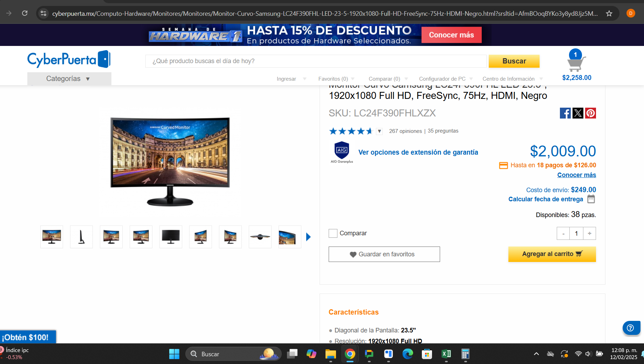Share product on Facebook

565,113
